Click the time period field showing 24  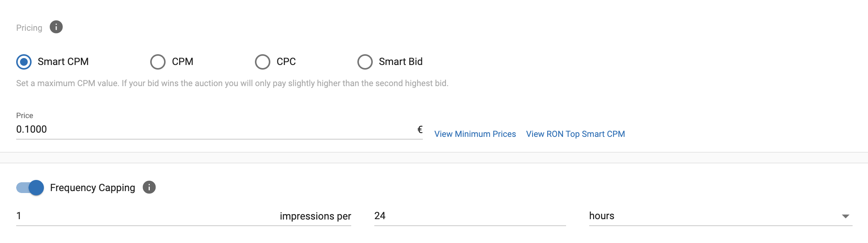470,216
